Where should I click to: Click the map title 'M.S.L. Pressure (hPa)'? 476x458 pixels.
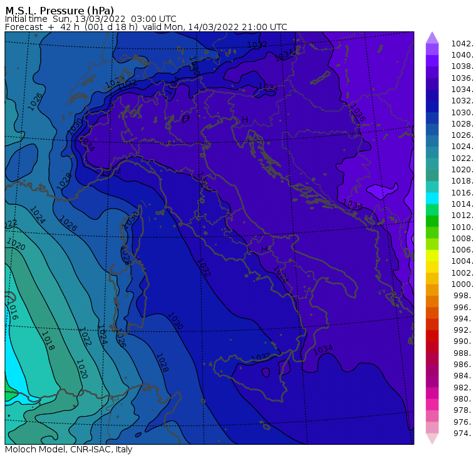[x=59, y=10]
